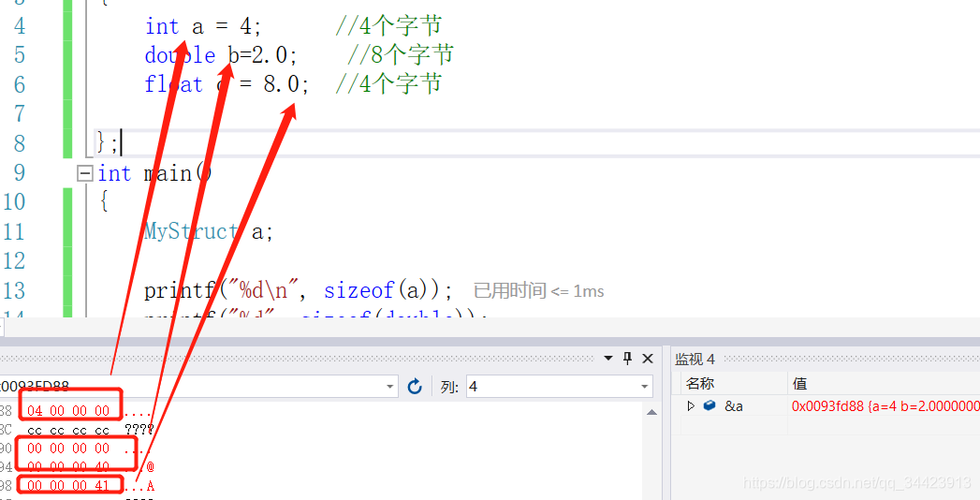Viewport: 980px width, 500px height.
Task: Click the printf sizeof(a) code line
Action: pos(299,290)
